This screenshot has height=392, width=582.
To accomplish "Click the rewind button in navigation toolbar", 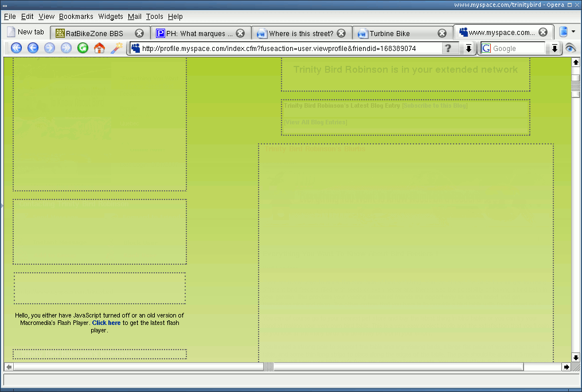I will point(16,48).
